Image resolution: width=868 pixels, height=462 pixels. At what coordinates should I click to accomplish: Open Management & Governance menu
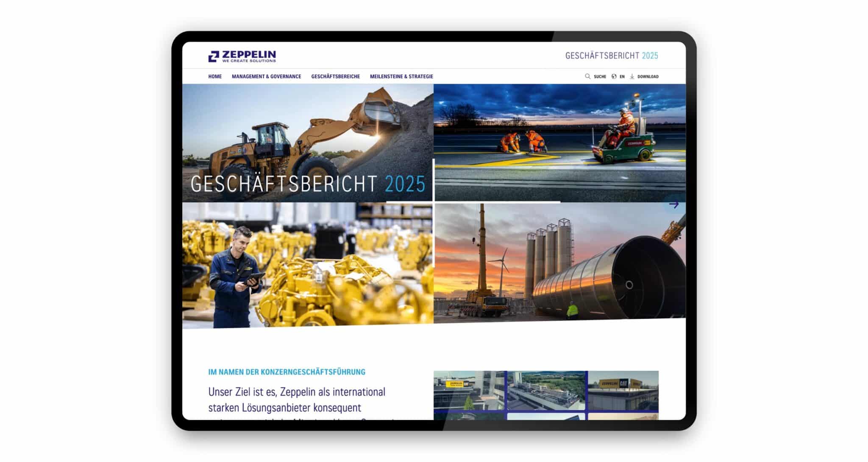[266, 76]
